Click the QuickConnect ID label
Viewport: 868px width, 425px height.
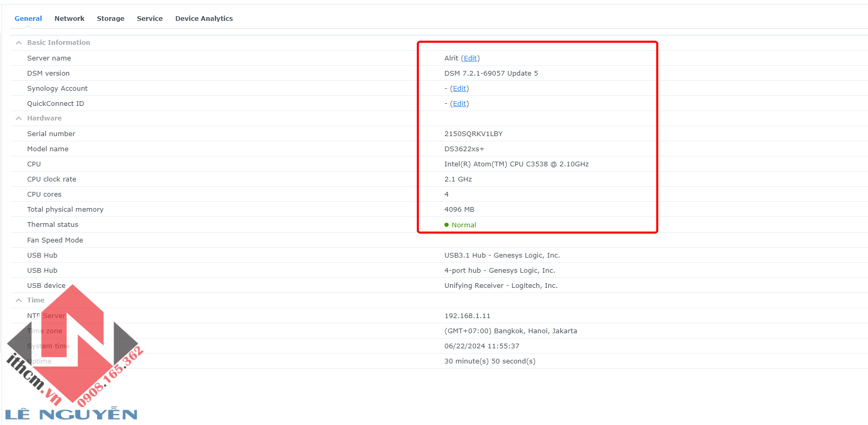coord(55,104)
